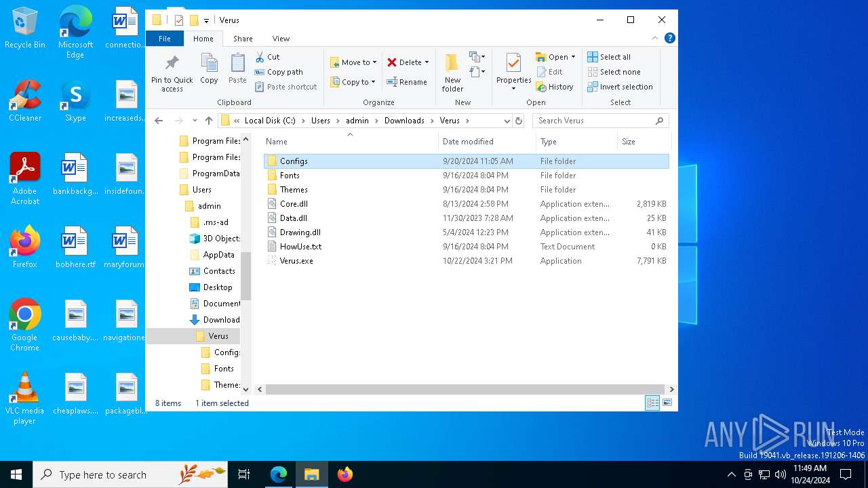The width and height of the screenshot is (868, 488).
Task: Sort by Date modified column
Action: click(487, 142)
